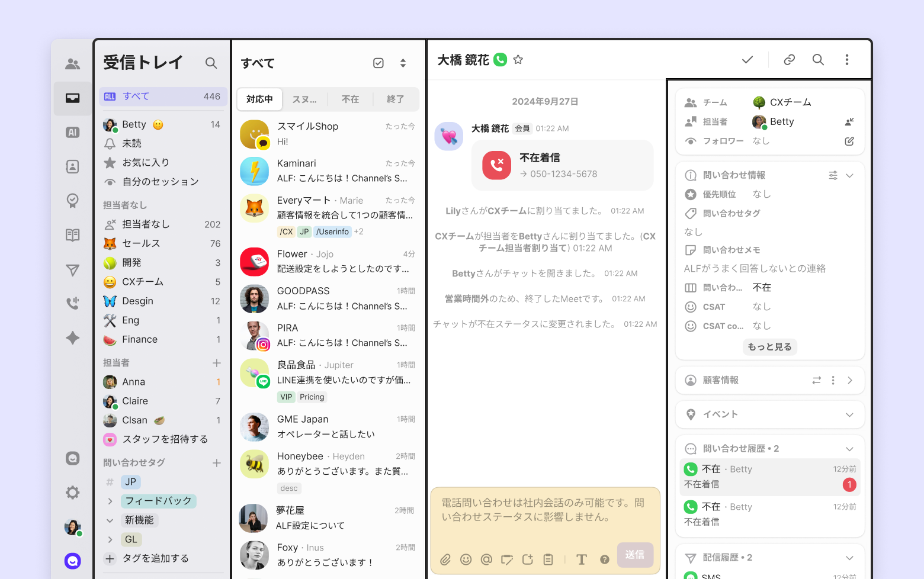Viewport: 924px width, 579px height.
Task: Open the 担当者なし 202 filter
Action: tap(162, 224)
